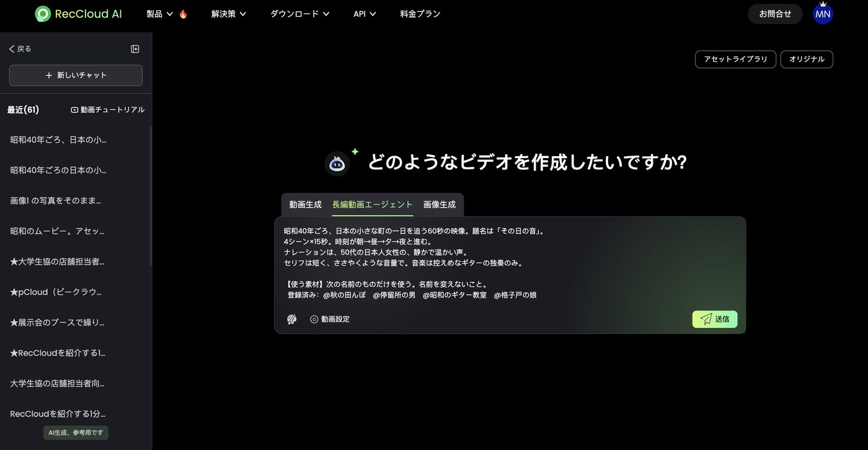Viewport: 868px width, 450px height.
Task: Click the palette icon in the prompt box
Action: pyautogui.click(x=292, y=319)
